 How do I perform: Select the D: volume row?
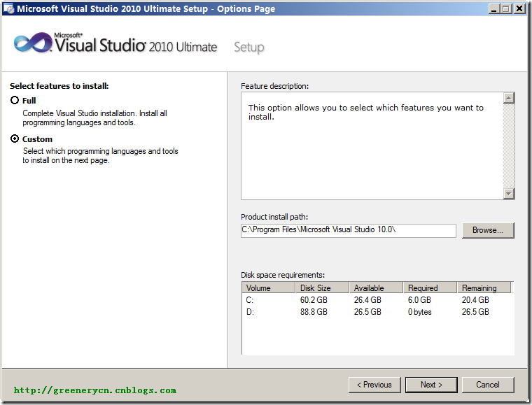pyautogui.click(x=377, y=312)
